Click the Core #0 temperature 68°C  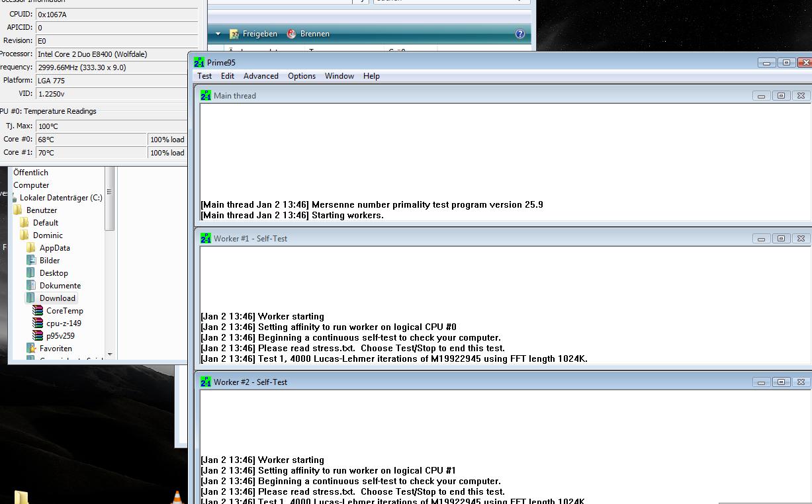click(91, 139)
